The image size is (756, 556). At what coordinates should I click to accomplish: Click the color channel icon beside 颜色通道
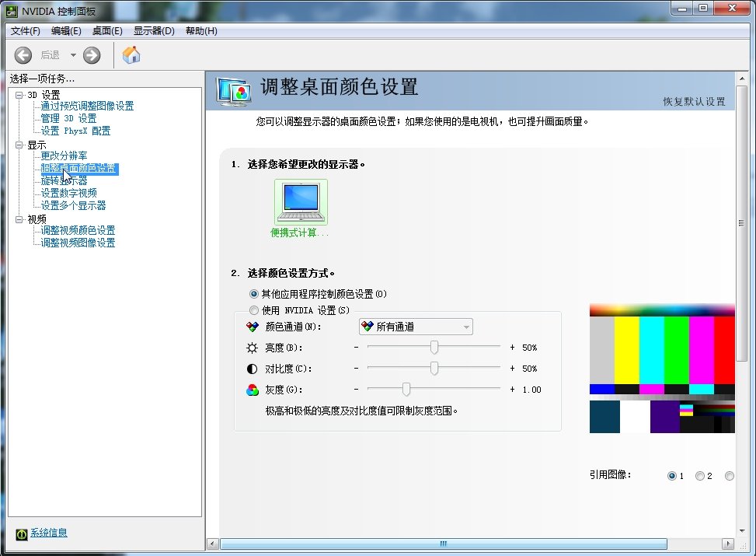[251, 327]
